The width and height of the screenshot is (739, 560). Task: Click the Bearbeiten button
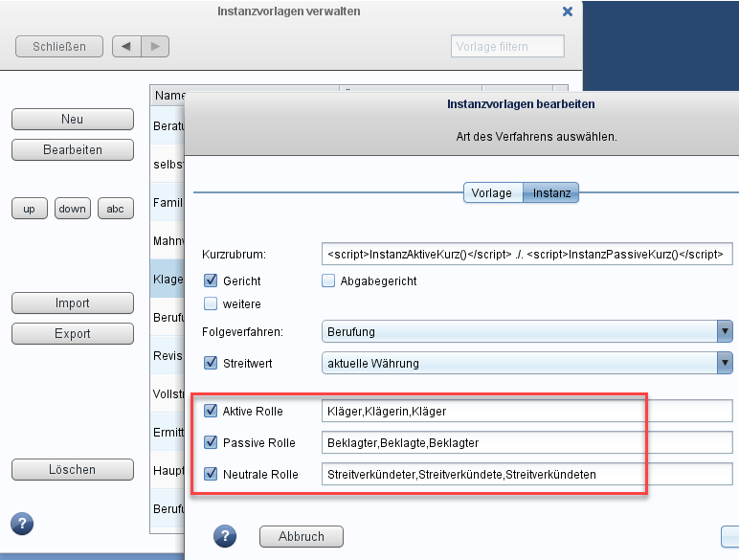click(73, 150)
